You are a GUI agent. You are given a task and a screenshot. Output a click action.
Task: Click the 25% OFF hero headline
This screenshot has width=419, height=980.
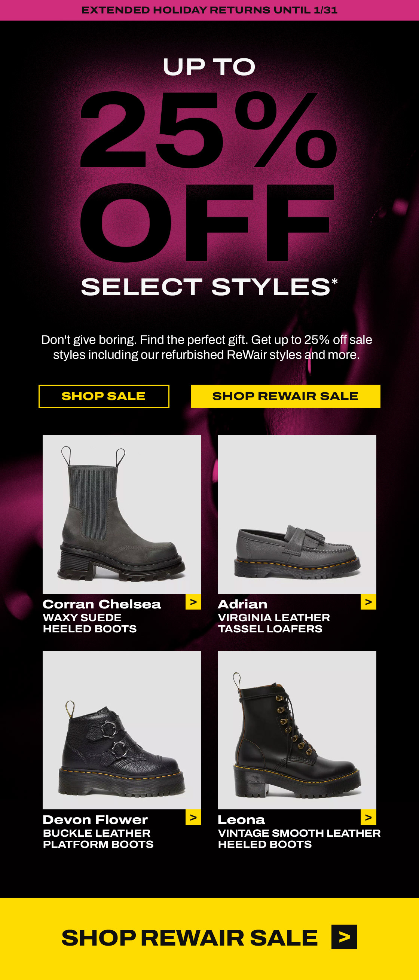pyautogui.click(x=208, y=175)
